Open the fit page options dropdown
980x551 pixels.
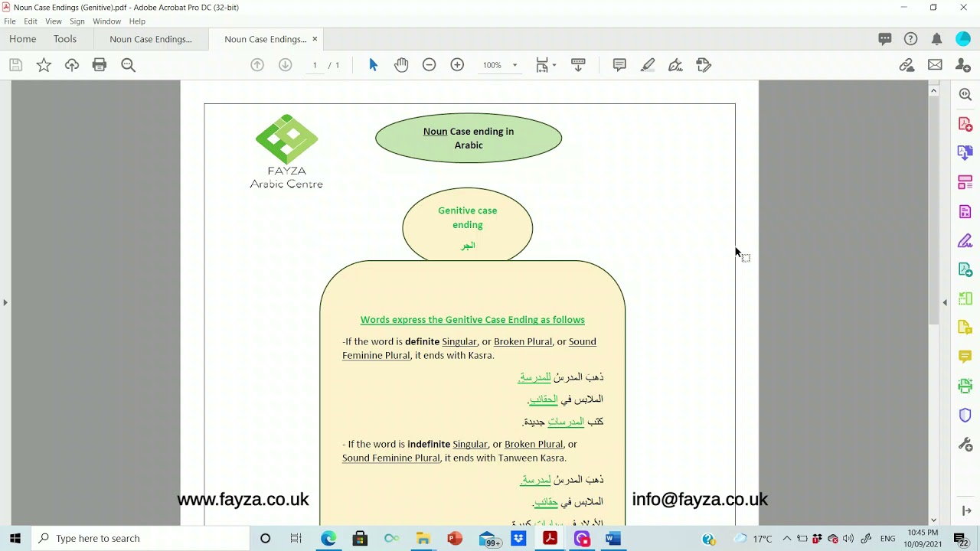coord(546,65)
